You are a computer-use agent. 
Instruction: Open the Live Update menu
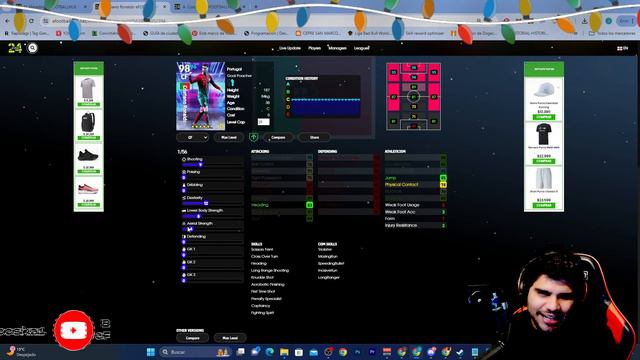click(290, 48)
